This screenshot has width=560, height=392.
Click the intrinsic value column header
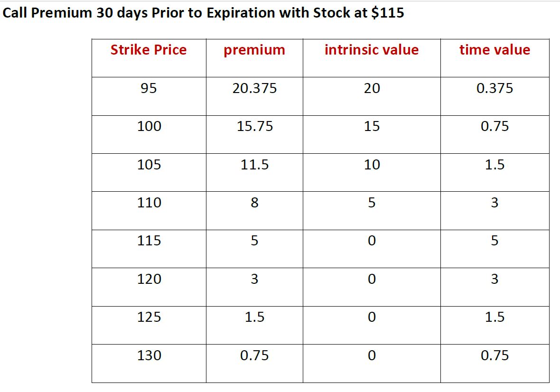click(372, 50)
